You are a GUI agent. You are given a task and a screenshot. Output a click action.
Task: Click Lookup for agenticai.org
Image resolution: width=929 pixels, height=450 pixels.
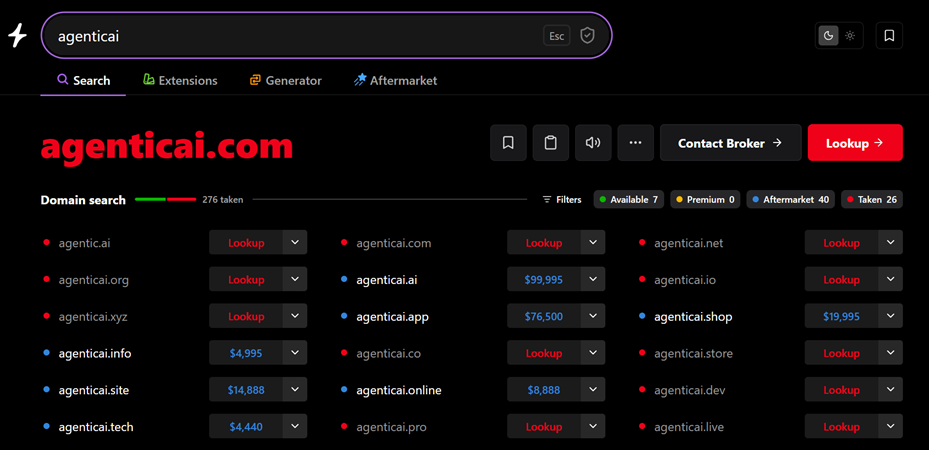[246, 279]
